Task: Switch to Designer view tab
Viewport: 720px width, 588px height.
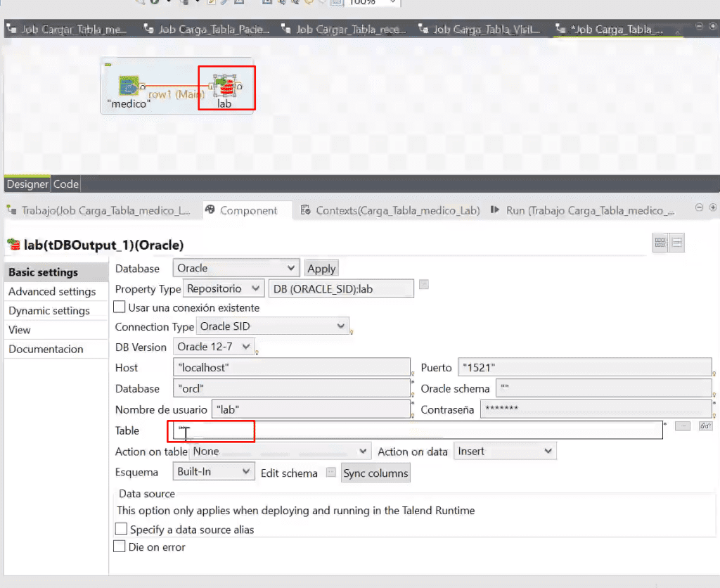Action: pyautogui.click(x=27, y=184)
